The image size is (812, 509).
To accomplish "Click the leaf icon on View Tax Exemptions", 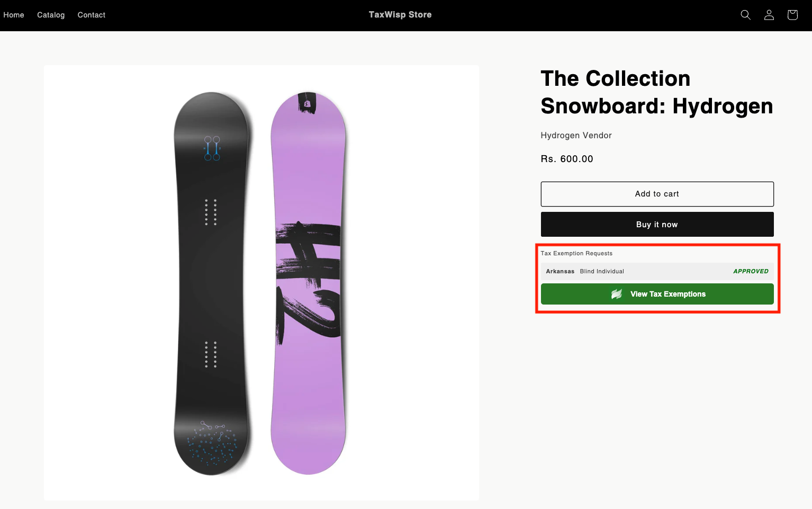I will click(x=617, y=294).
